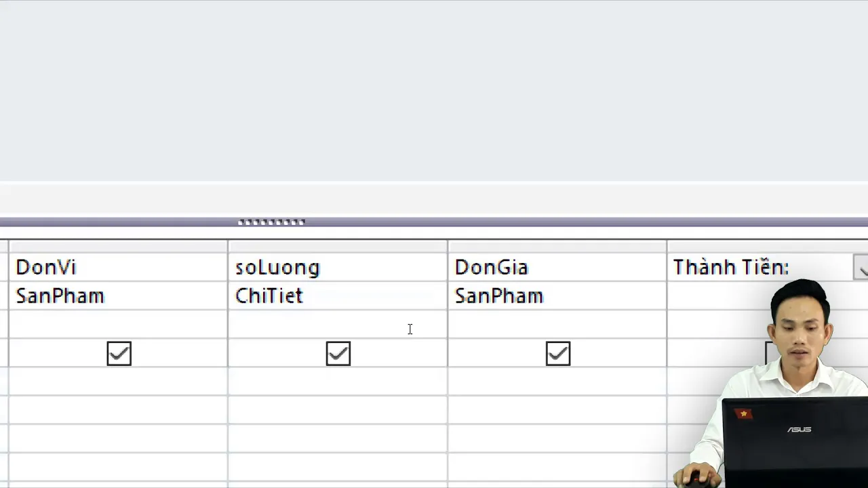Disable the Show checkbox under DonGia
Viewport: 868px width, 488px height.
[x=558, y=353]
